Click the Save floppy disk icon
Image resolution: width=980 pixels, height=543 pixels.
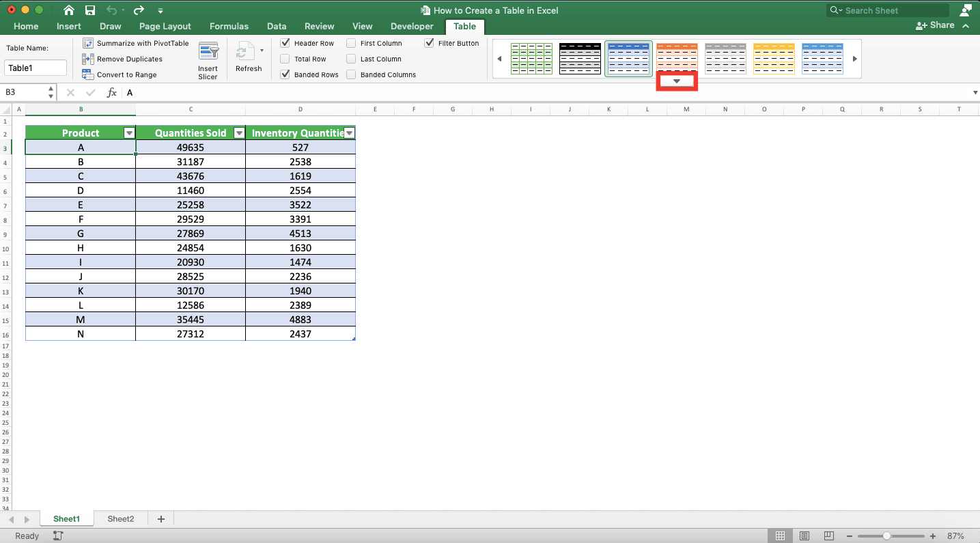coord(90,10)
